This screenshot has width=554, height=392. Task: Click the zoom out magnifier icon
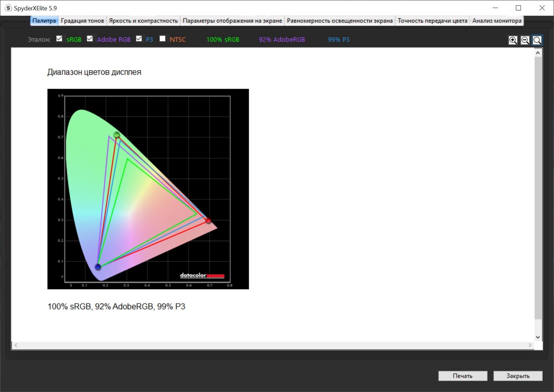tap(525, 40)
